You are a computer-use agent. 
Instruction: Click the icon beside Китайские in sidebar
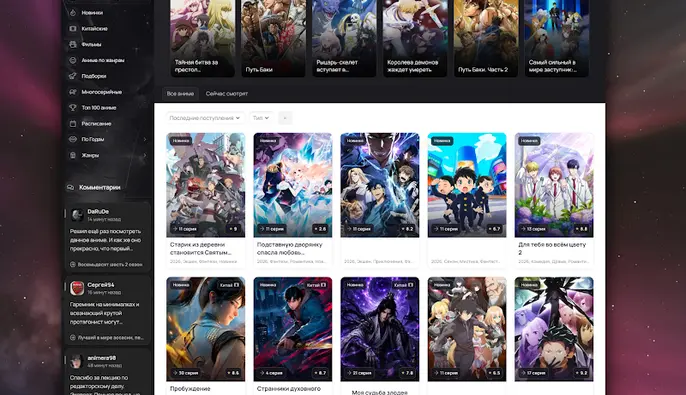point(73,28)
